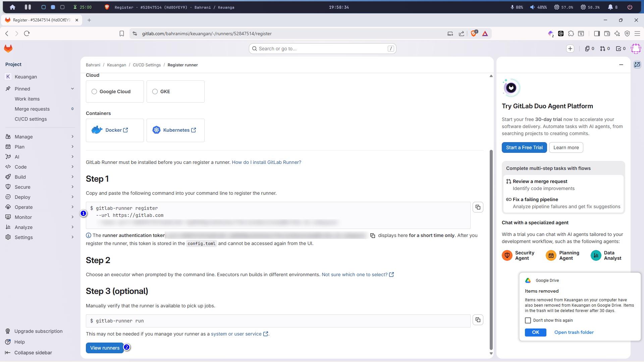Screen dimensions: 644x362
Task: Focus the Search or go to field
Action: [323, 49]
